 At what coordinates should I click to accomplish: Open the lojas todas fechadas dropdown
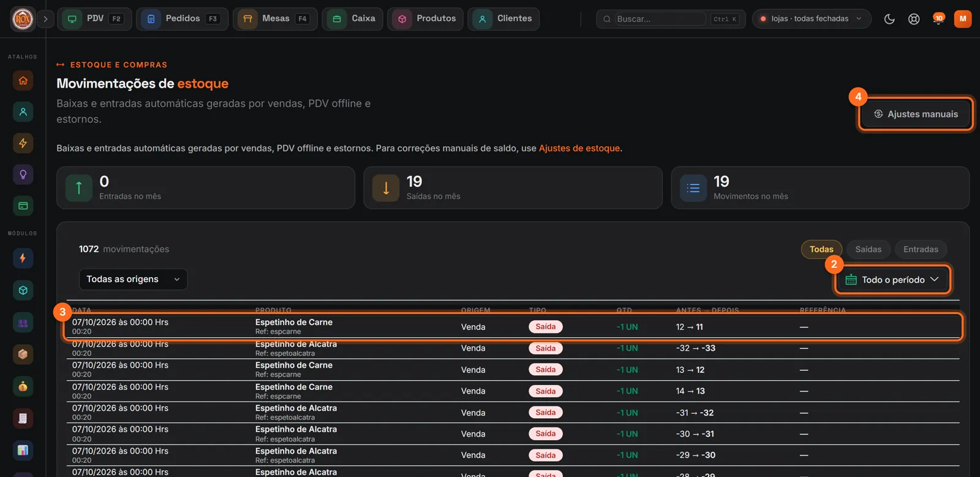pos(811,19)
